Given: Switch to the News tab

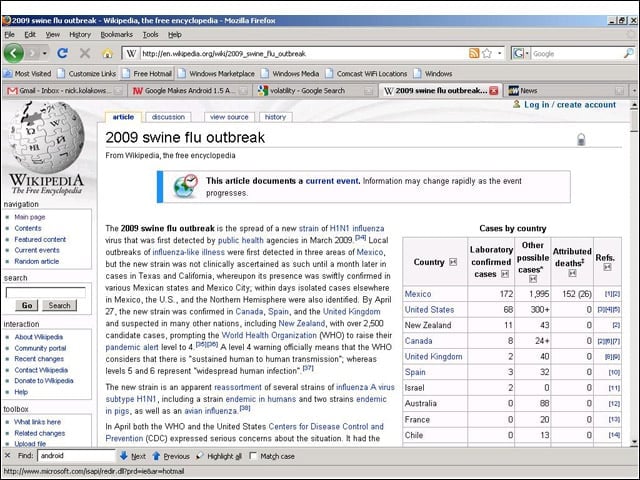Looking at the screenshot, I should 566,91.
